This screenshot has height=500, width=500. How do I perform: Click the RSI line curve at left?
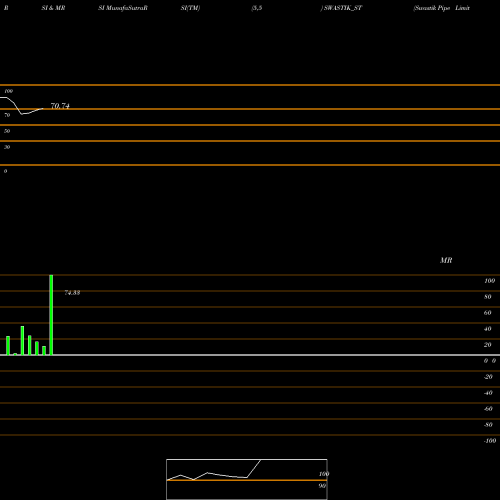pos(22,106)
